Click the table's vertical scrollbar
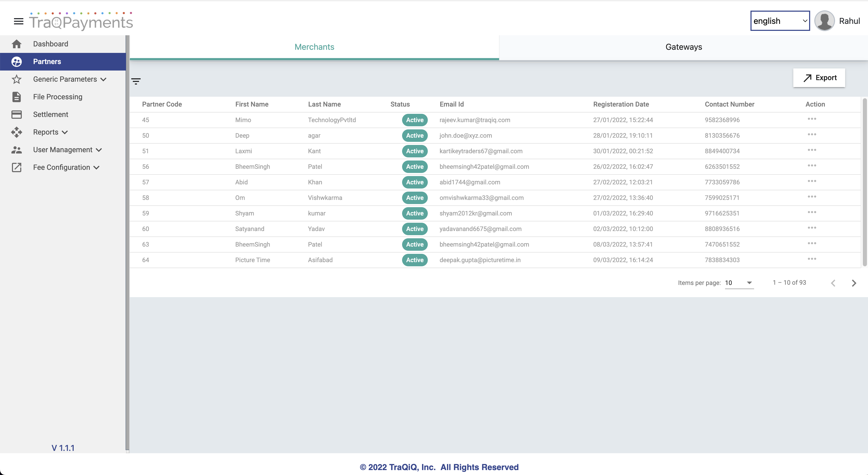 click(864, 182)
